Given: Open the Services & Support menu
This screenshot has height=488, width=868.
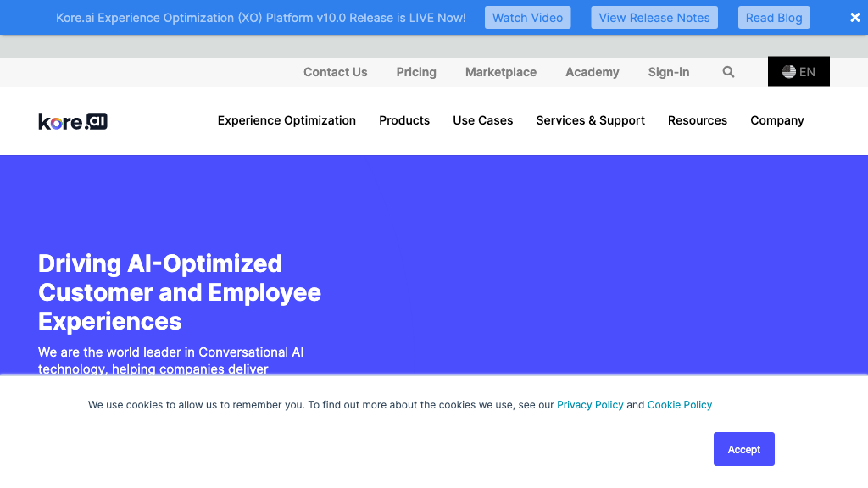Looking at the screenshot, I should tap(590, 120).
